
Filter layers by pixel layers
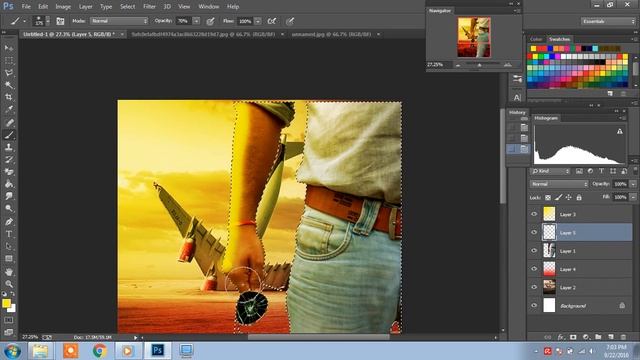(x=579, y=171)
